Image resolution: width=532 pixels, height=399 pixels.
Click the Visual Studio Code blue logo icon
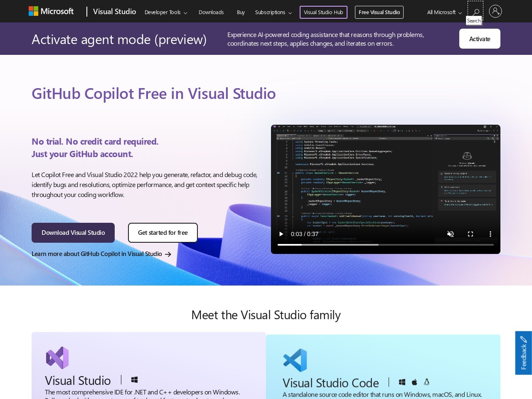[295, 360]
